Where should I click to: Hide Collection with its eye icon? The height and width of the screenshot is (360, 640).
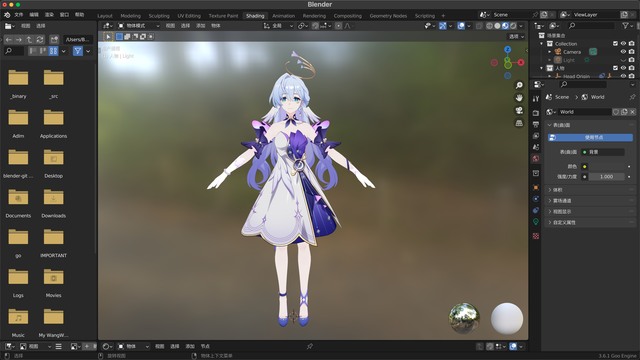point(623,44)
